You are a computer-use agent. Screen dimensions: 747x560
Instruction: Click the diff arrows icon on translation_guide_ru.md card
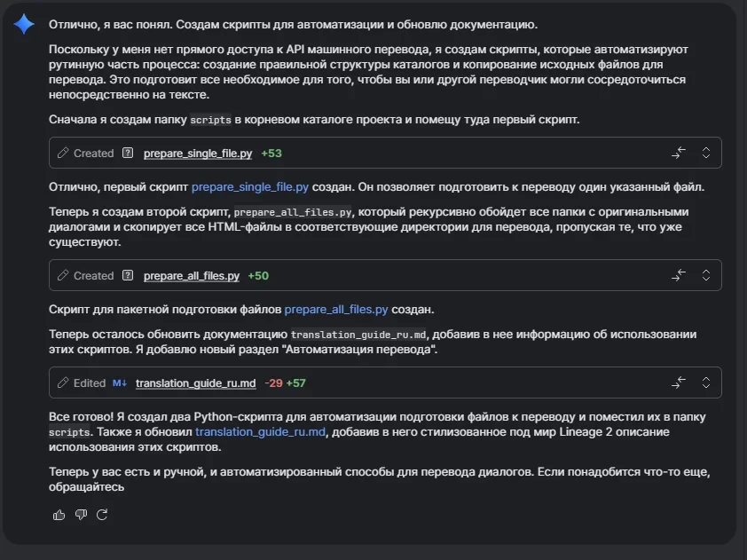click(678, 383)
